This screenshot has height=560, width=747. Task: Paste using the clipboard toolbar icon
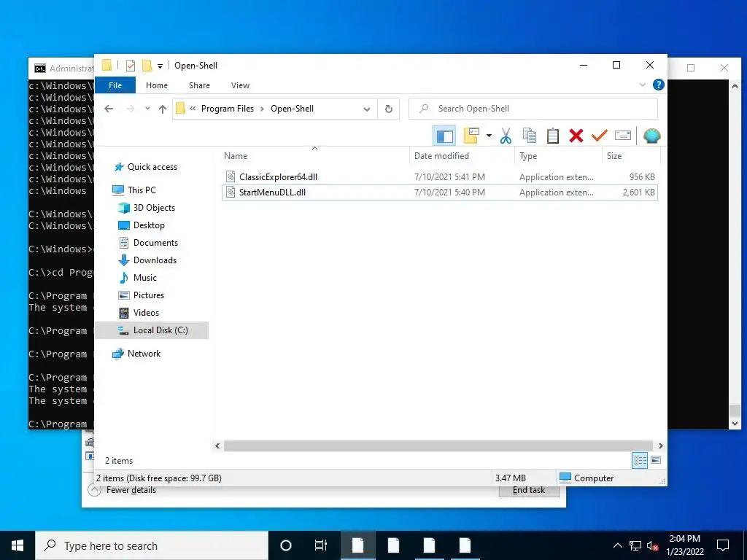553,136
